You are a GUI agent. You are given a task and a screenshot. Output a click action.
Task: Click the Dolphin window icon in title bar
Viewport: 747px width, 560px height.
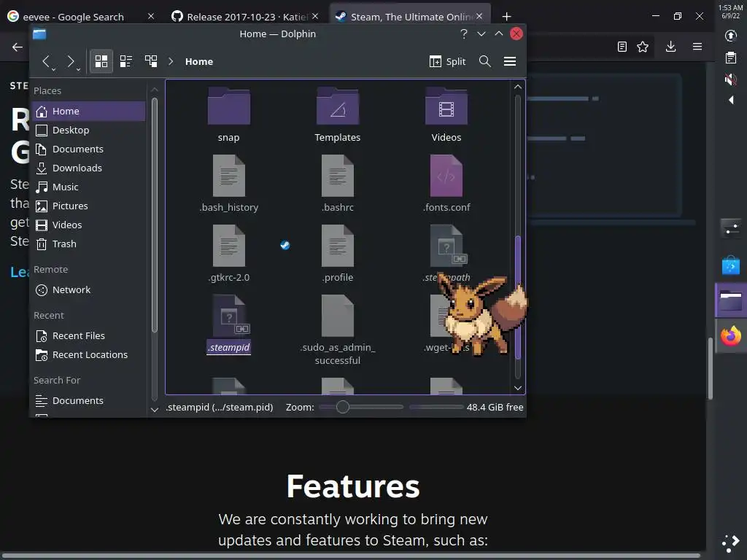[39, 34]
